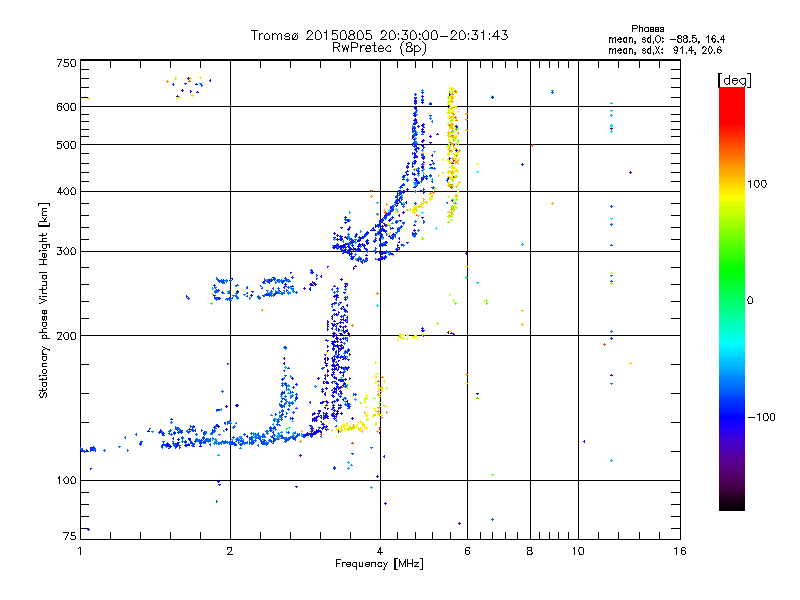This screenshot has height=600, width=800.
Task: Click the 'Stationary phase Virtual Height [km]' axis label
Action: [x=43, y=300]
